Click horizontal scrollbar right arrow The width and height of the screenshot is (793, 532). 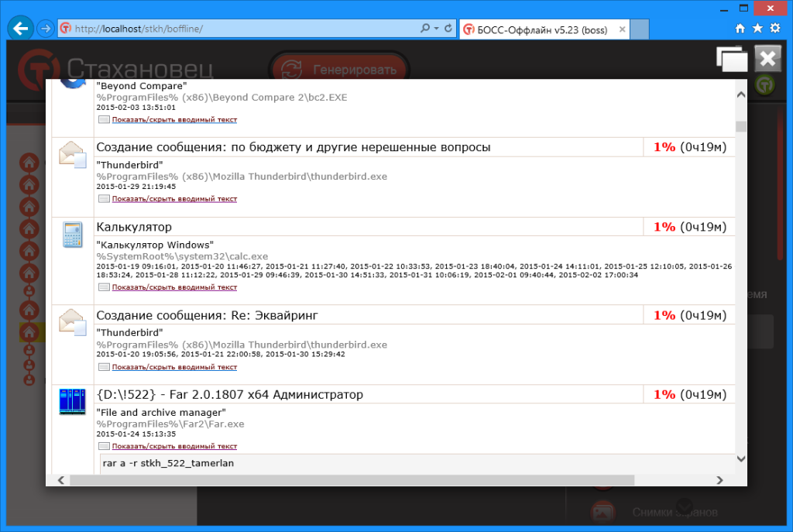click(719, 480)
